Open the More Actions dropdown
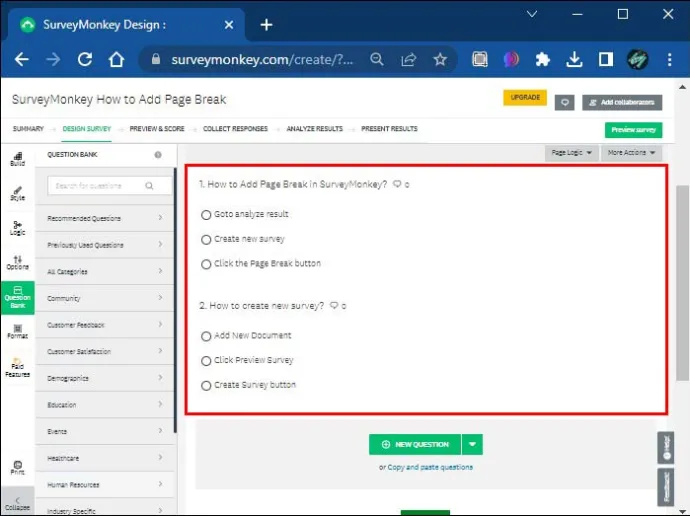 pos(631,153)
